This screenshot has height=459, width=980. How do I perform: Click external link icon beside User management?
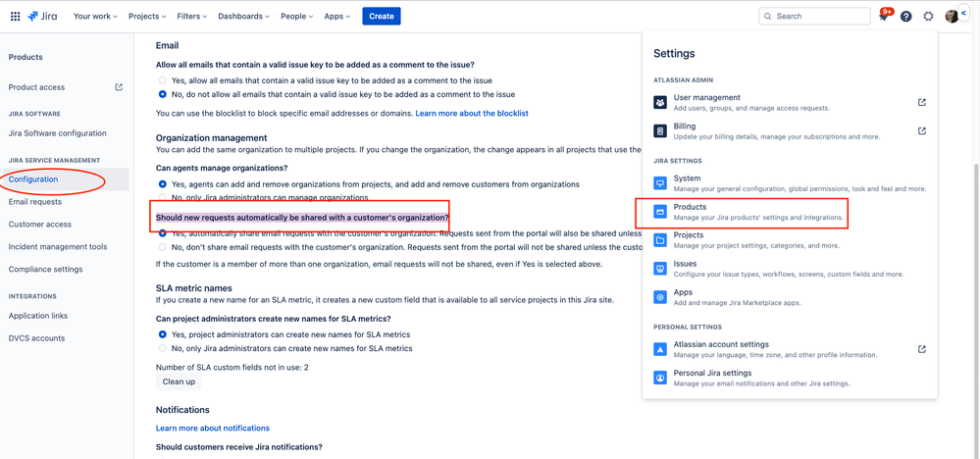point(922,102)
